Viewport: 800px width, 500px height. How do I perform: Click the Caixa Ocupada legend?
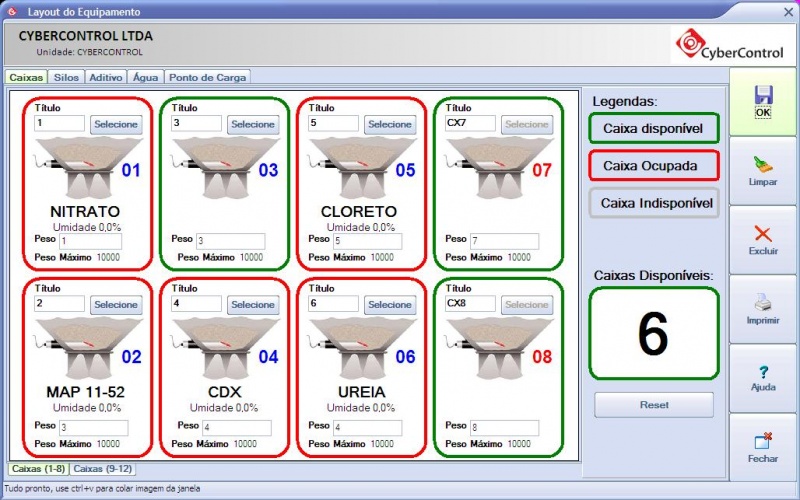click(654, 166)
